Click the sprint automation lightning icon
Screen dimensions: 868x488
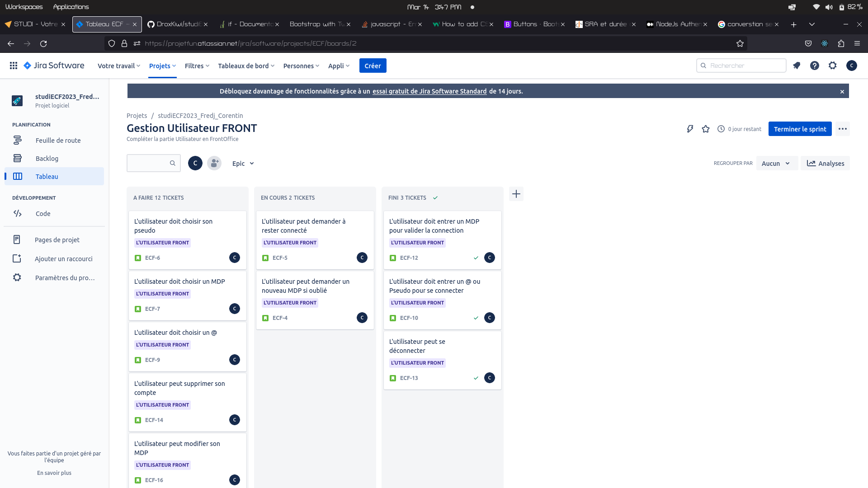690,129
